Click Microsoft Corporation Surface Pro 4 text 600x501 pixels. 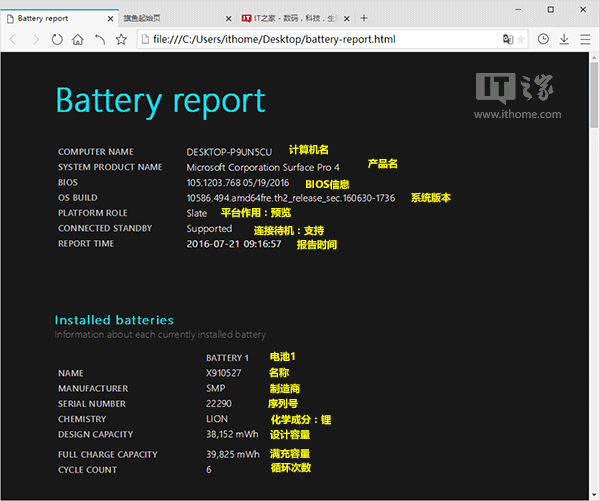[263, 168]
